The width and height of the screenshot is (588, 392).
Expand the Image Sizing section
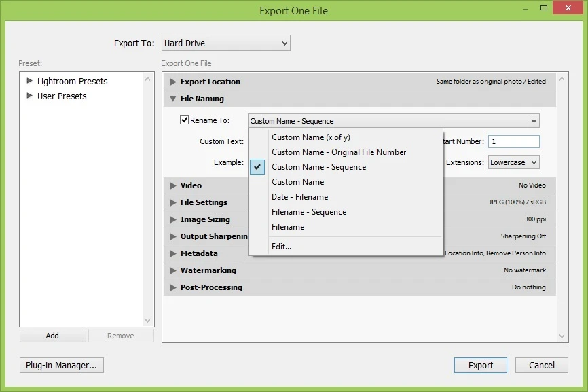point(173,220)
